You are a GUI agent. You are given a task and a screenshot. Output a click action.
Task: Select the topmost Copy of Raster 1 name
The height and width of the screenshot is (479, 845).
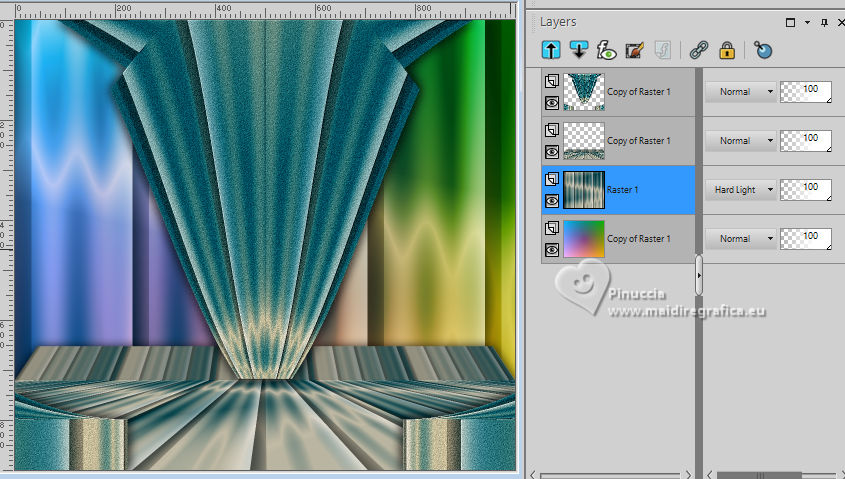[639, 92]
